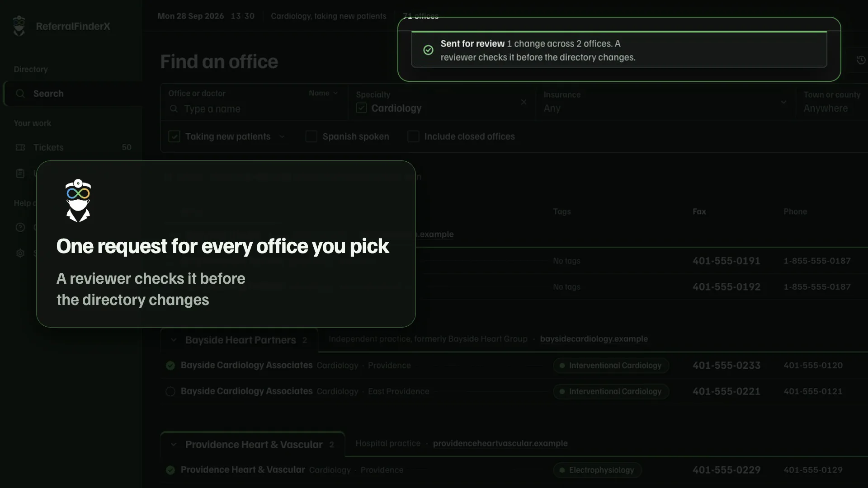Click the clipboard icon below Tickets
The height and width of the screenshot is (488, 868).
pyautogui.click(x=20, y=174)
